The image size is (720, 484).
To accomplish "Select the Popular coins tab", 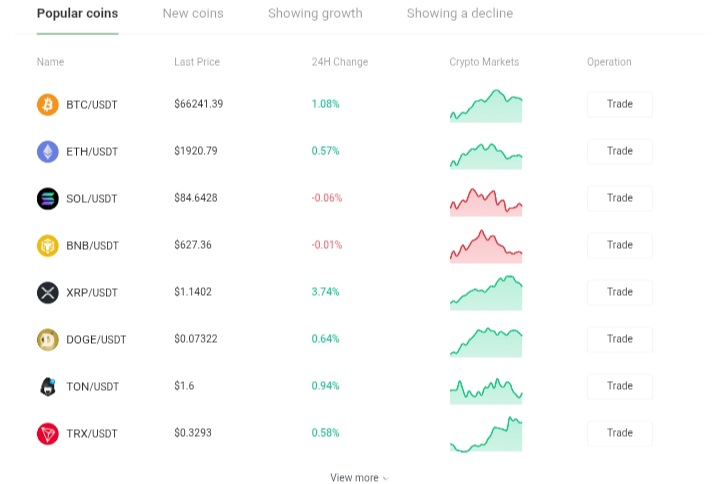I will 78,13.
